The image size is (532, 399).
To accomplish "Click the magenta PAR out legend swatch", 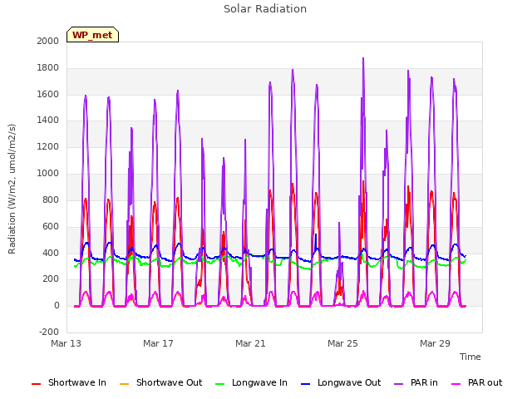I will tap(456, 384).
